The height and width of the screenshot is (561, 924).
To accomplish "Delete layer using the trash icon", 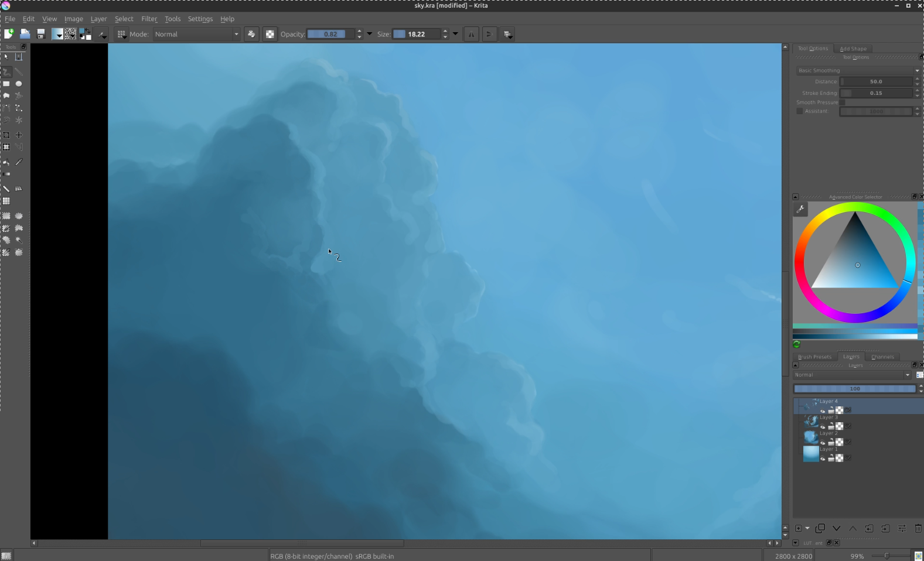I will pyautogui.click(x=918, y=528).
